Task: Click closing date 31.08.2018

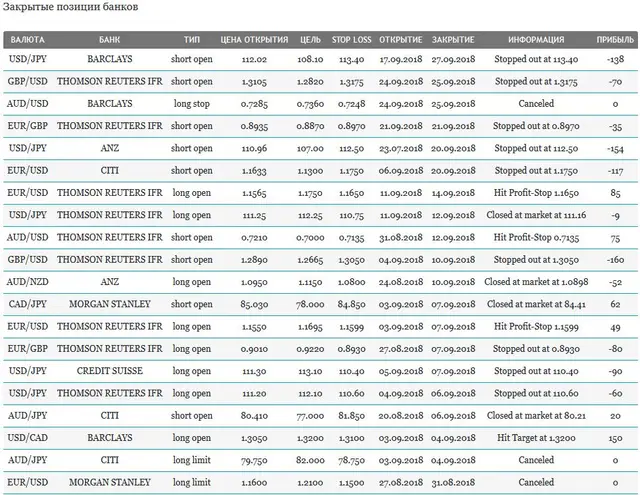Action: pyautogui.click(x=453, y=483)
